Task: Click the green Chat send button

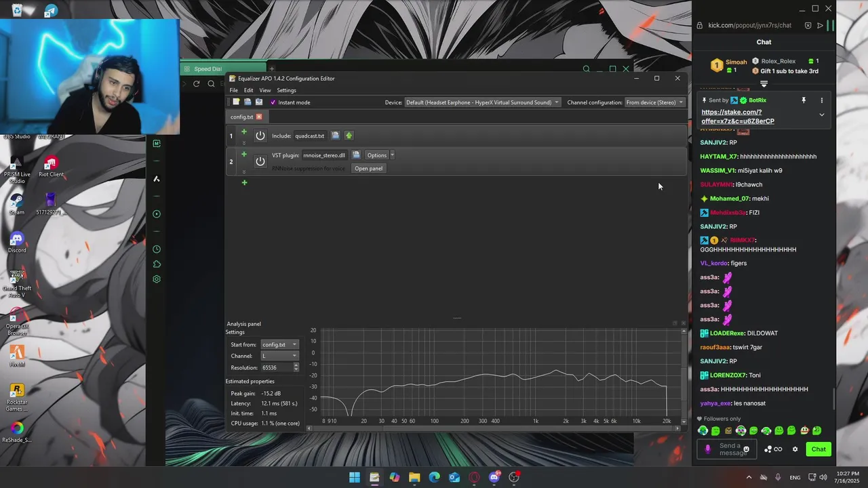Action: pyautogui.click(x=818, y=449)
